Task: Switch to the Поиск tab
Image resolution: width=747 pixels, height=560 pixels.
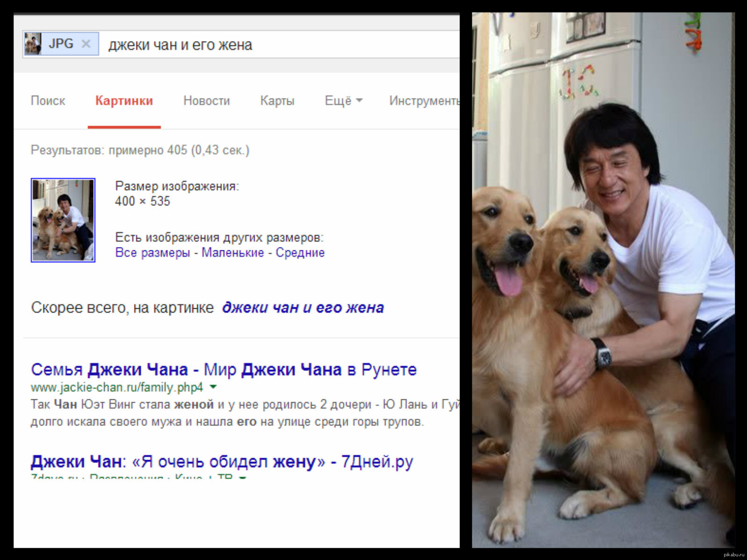Action: (x=48, y=101)
